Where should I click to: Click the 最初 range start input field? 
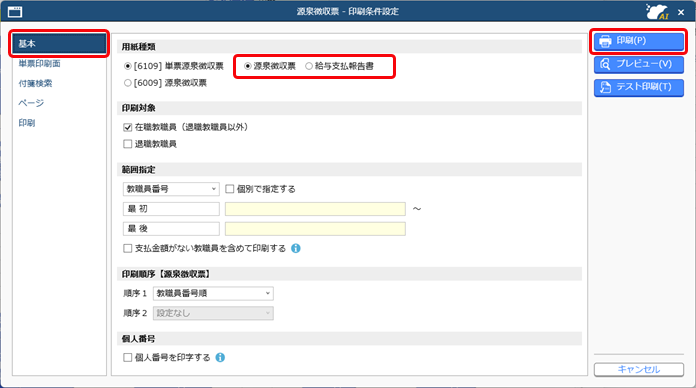pos(315,209)
